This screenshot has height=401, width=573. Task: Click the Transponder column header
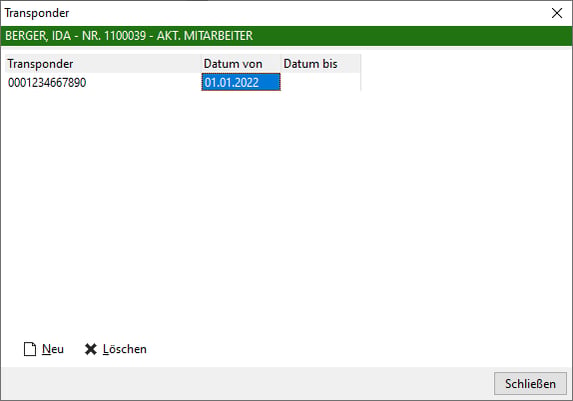pyautogui.click(x=103, y=64)
